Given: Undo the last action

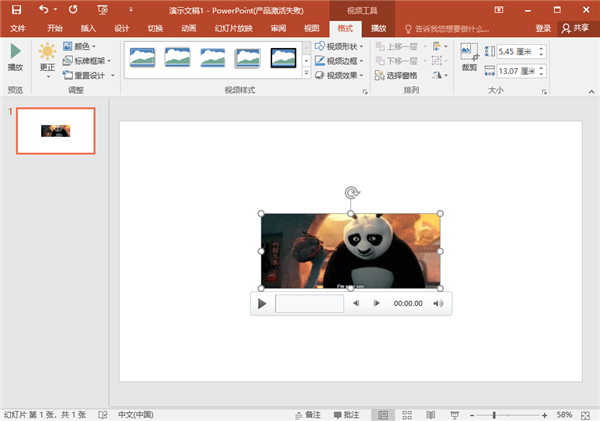Looking at the screenshot, I should click(x=43, y=10).
